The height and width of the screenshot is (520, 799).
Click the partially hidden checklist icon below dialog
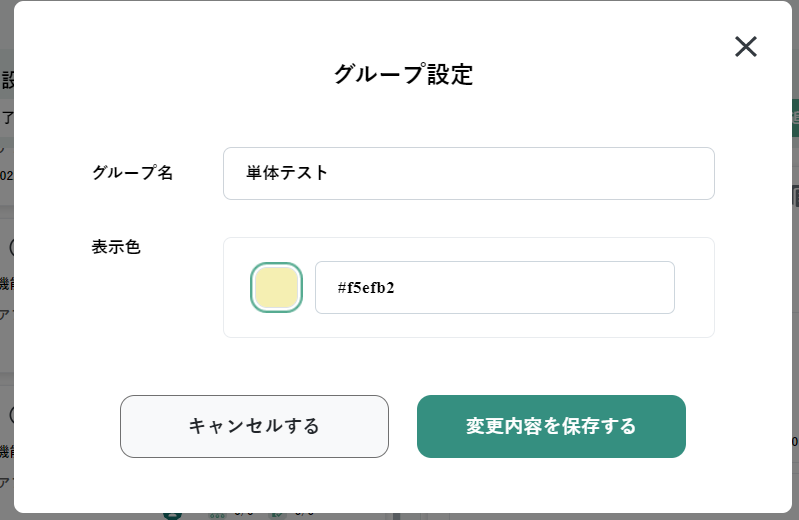click(x=277, y=516)
